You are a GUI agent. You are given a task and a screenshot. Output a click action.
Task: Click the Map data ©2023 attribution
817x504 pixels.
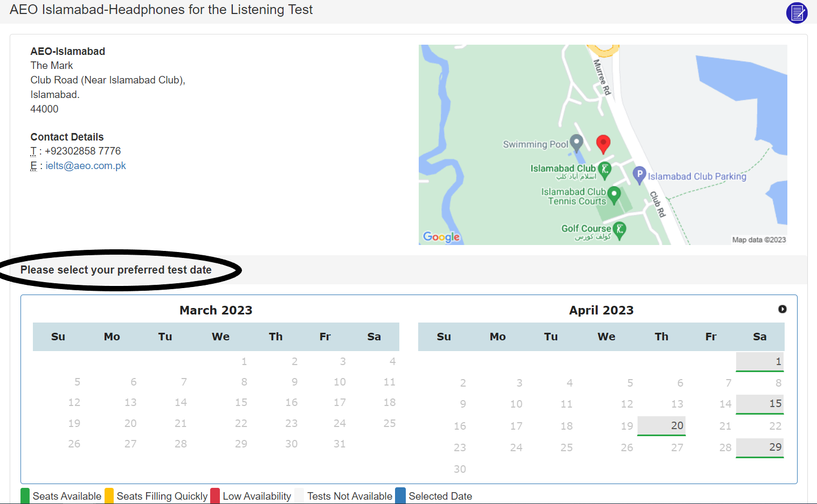point(759,240)
